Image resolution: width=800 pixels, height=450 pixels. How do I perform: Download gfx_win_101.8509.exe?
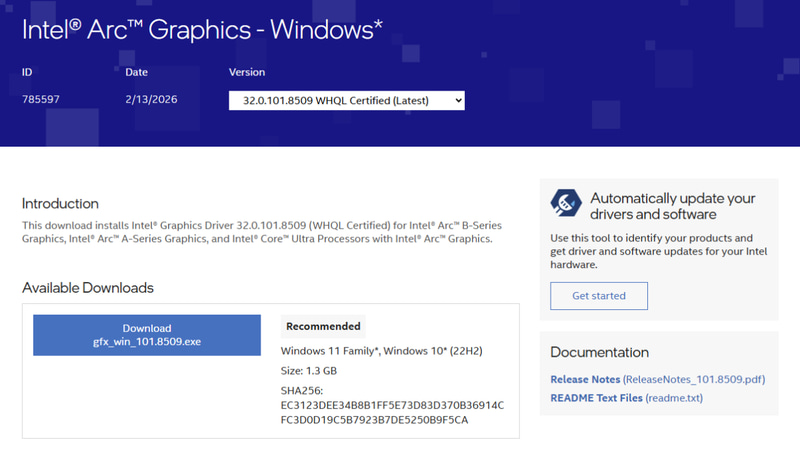pos(147,335)
